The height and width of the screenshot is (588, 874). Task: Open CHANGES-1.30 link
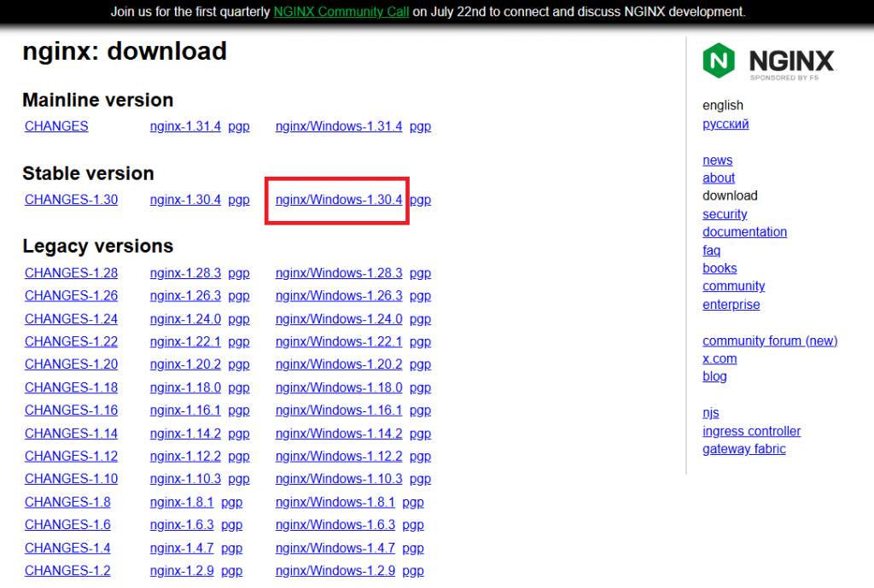tap(71, 200)
